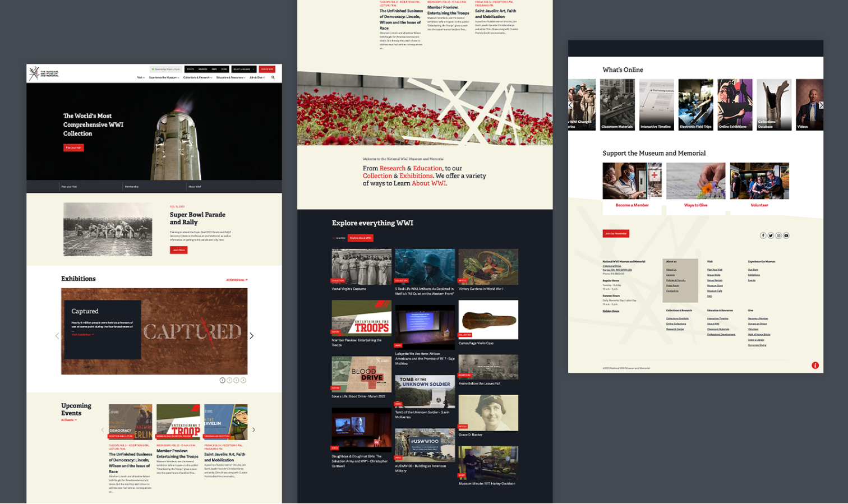
Task: Select Membership hero tab
Action: 131,187
